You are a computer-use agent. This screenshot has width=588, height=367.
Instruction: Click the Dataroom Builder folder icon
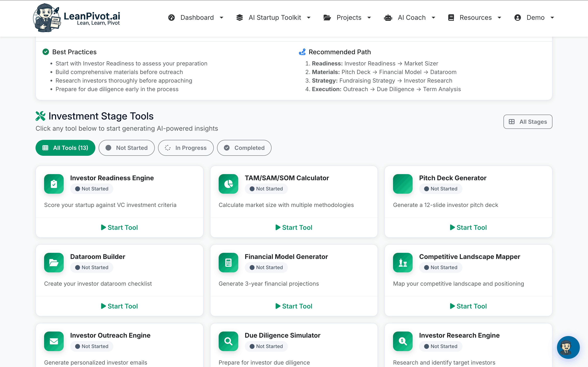(54, 263)
